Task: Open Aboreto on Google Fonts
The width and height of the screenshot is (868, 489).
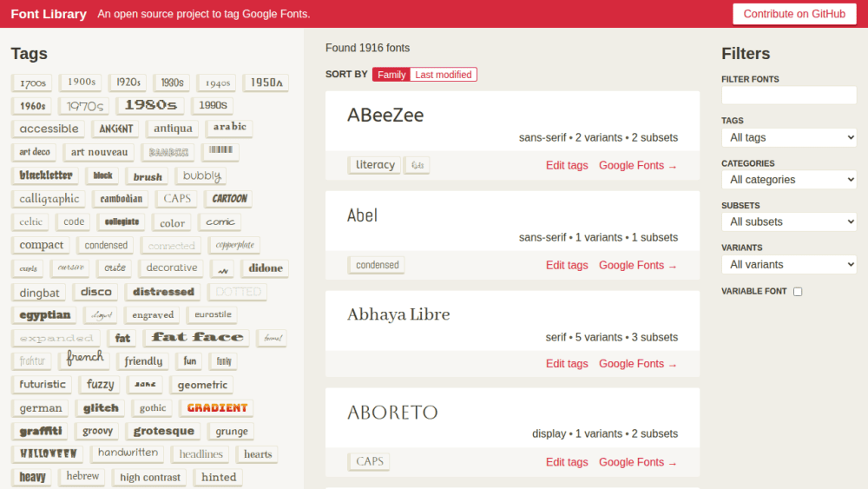Action: [638, 462]
